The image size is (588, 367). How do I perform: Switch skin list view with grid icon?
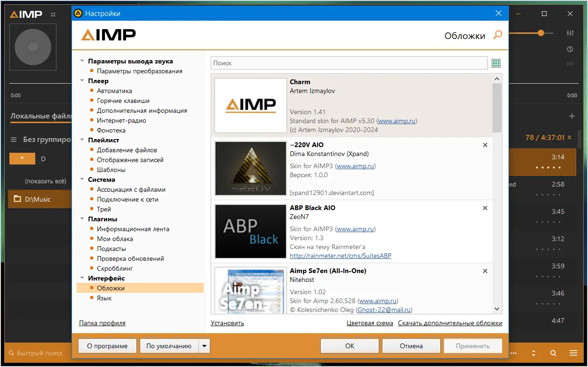point(496,63)
